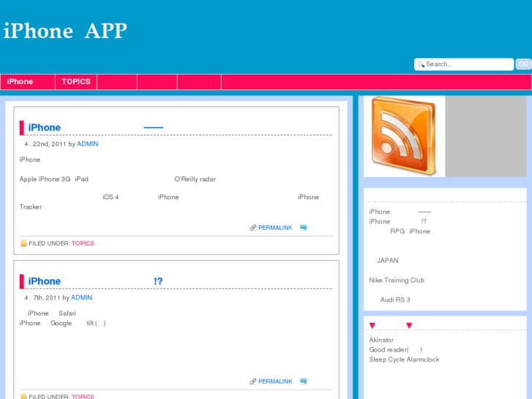Click the iPhone APP site title

65,31
